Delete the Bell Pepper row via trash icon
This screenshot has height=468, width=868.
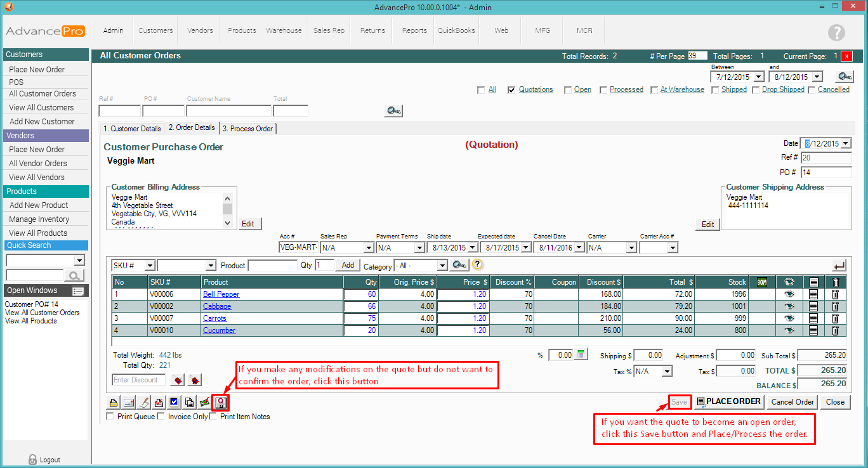pyautogui.click(x=835, y=294)
